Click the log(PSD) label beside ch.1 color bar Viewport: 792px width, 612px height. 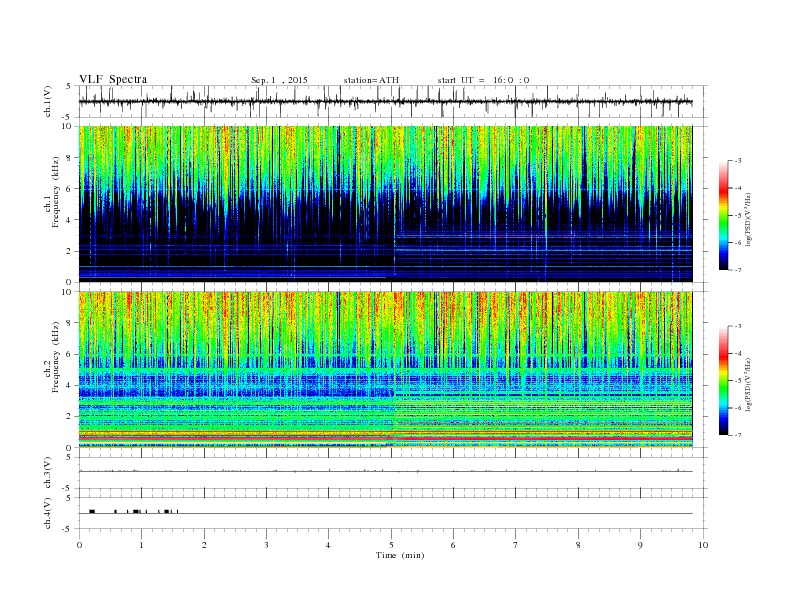748,220
